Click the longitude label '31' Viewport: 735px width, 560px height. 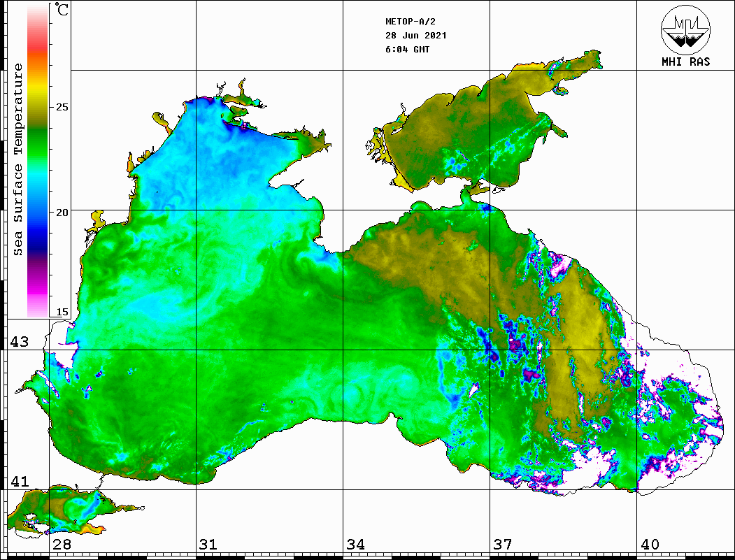click(x=208, y=544)
